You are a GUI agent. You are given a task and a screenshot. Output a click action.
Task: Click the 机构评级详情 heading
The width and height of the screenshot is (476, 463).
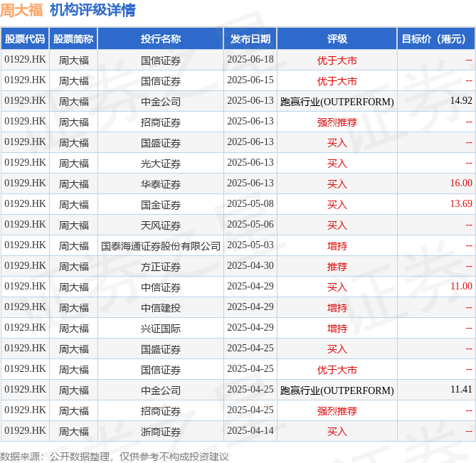pos(93,10)
